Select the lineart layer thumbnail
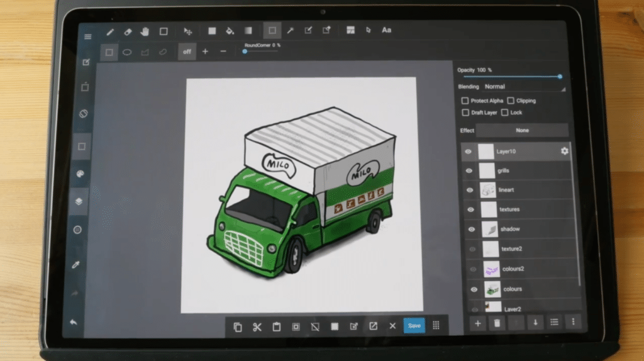 [488, 190]
